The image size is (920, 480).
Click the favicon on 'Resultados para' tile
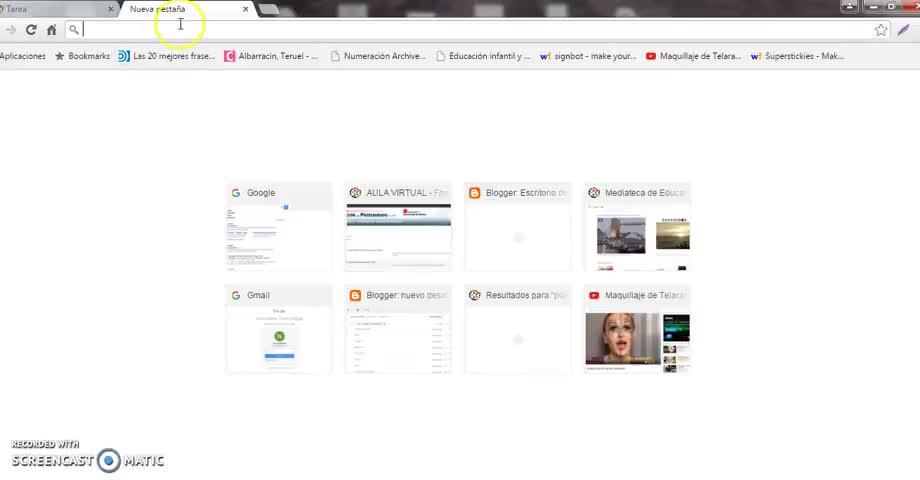(x=475, y=295)
